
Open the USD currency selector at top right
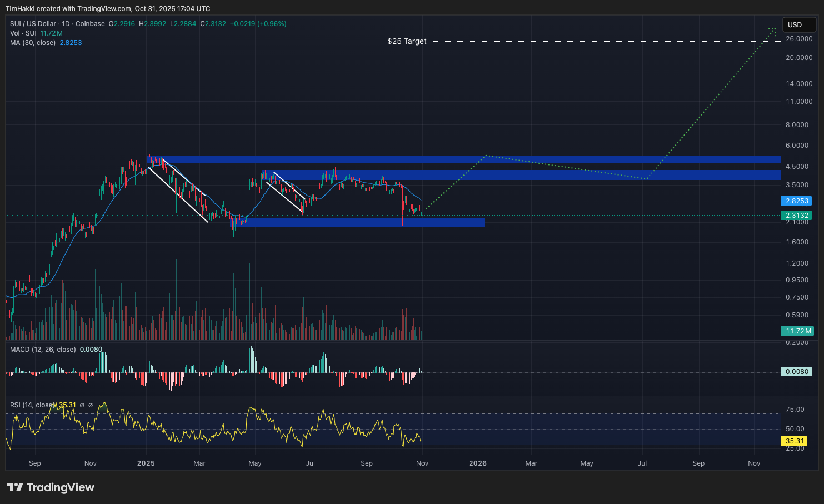pyautogui.click(x=799, y=24)
